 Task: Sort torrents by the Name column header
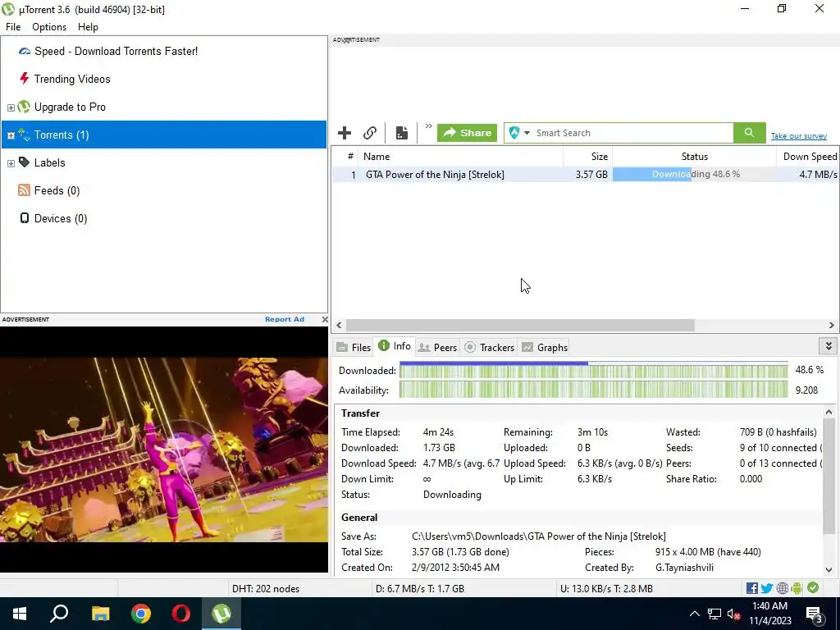(461, 157)
